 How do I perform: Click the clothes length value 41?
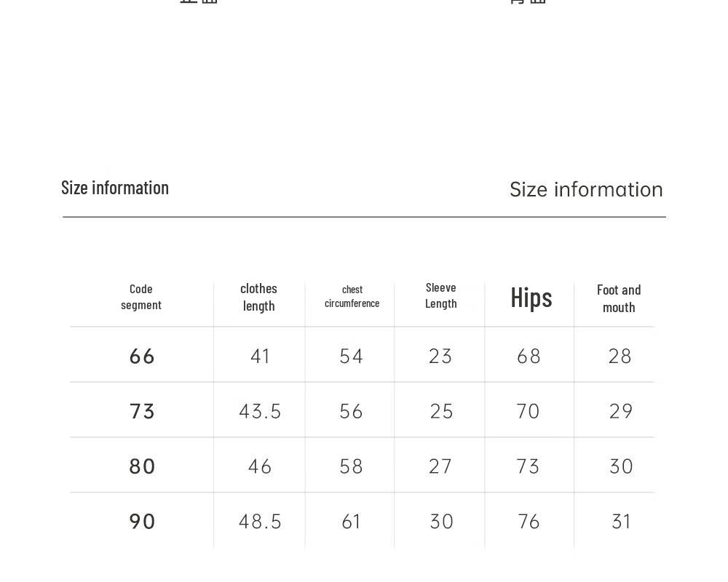[260, 356]
